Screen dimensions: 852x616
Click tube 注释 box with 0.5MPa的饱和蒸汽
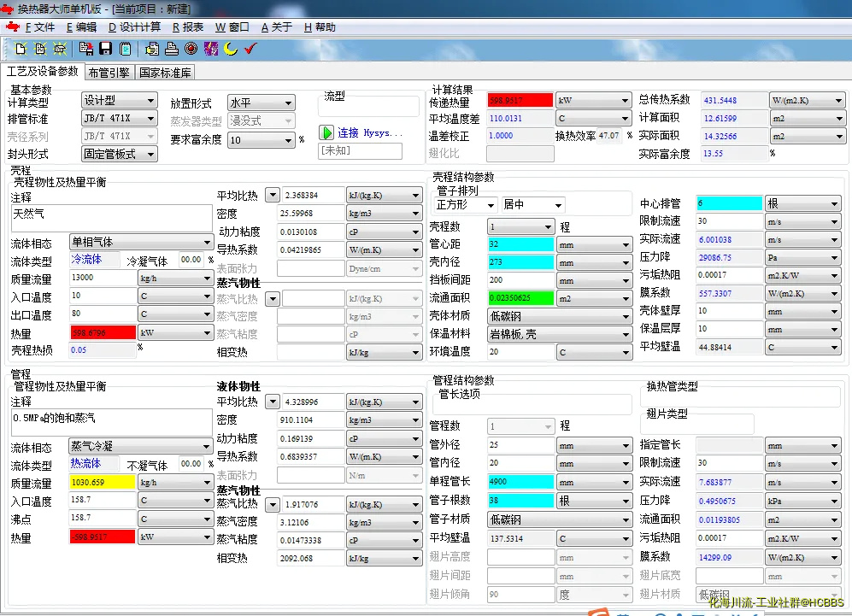(x=111, y=423)
